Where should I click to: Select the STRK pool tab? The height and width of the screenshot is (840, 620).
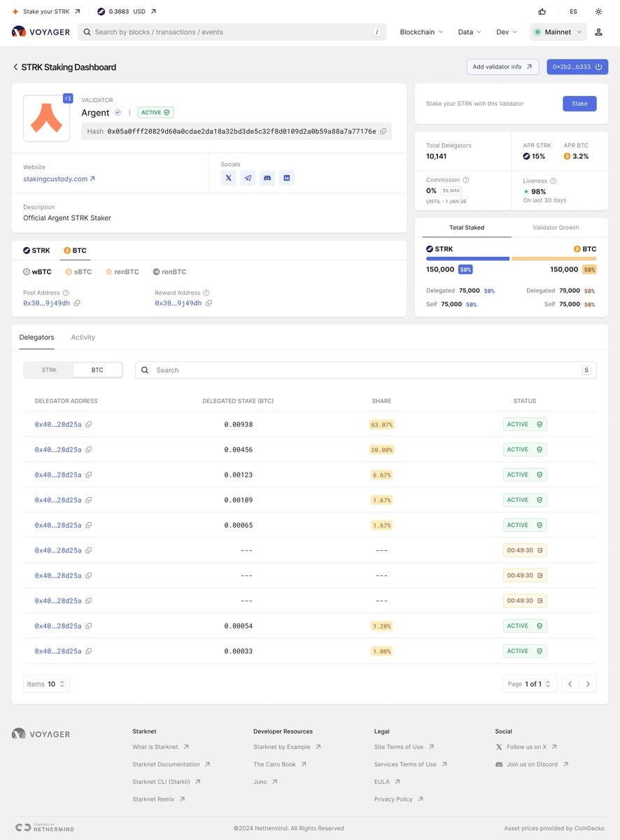(x=36, y=250)
